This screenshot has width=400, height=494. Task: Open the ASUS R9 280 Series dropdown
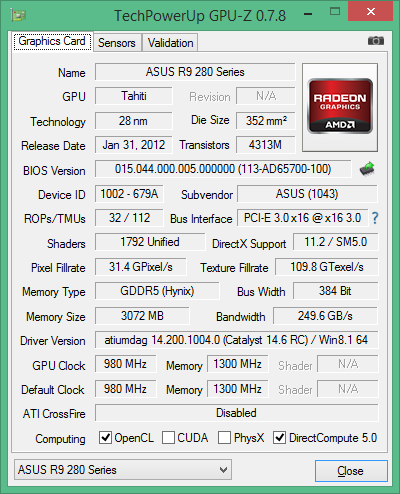tap(123, 470)
